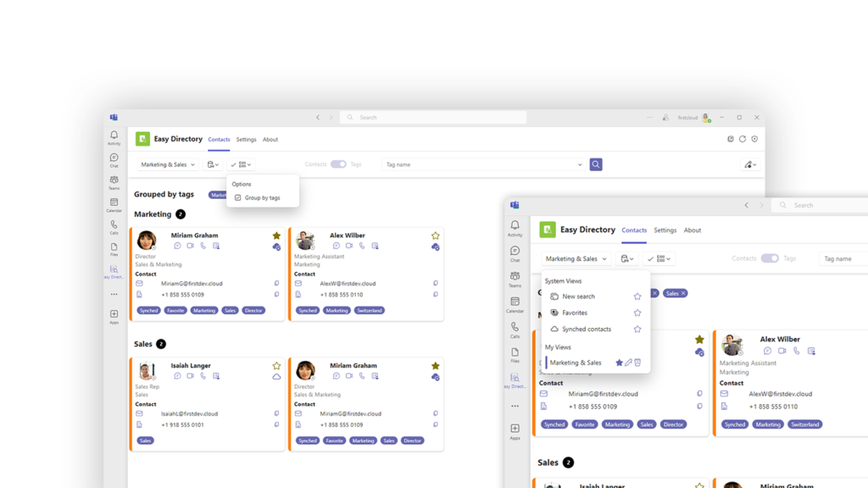The width and height of the screenshot is (868, 488).
Task: Collapse Marketing & Sales dropdown in front window
Action: coord(576,258)
